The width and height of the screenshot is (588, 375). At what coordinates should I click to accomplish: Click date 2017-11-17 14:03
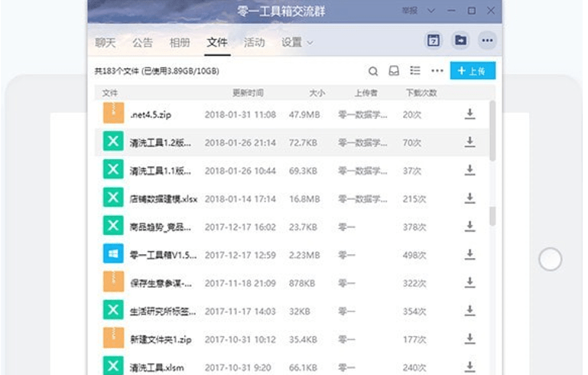(x=240, y=311)
